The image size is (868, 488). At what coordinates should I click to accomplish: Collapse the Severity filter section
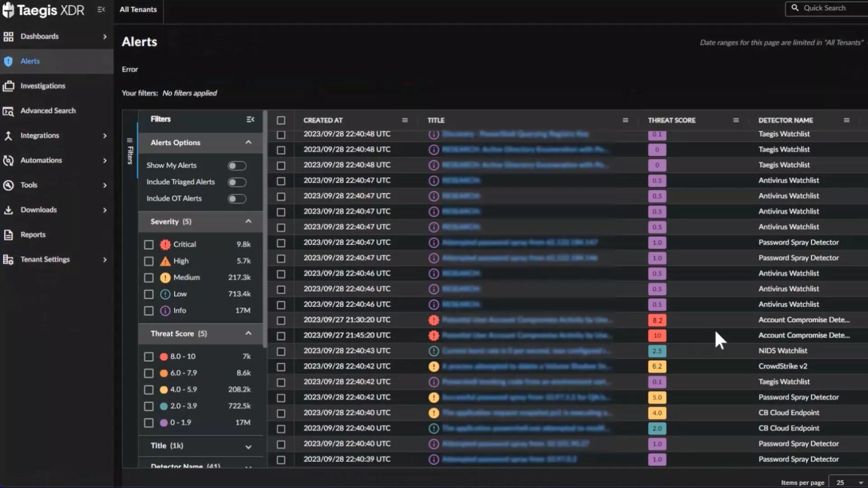click(248, 221)
